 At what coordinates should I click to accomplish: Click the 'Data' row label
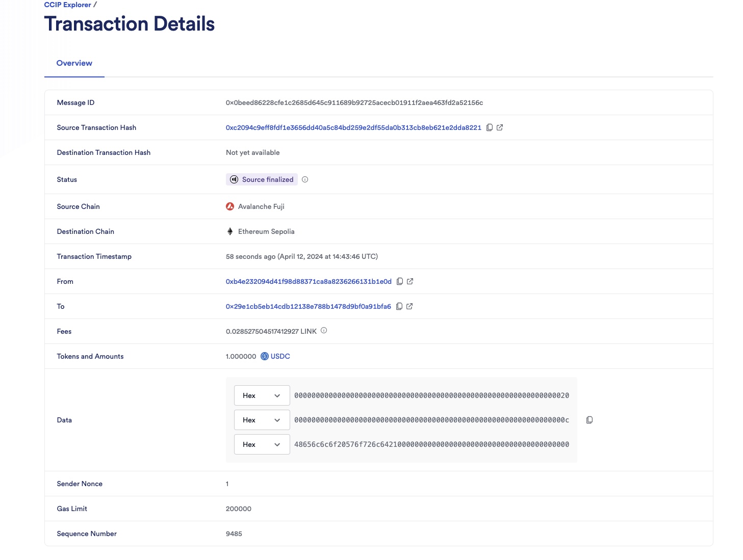[x=64, y=420]
